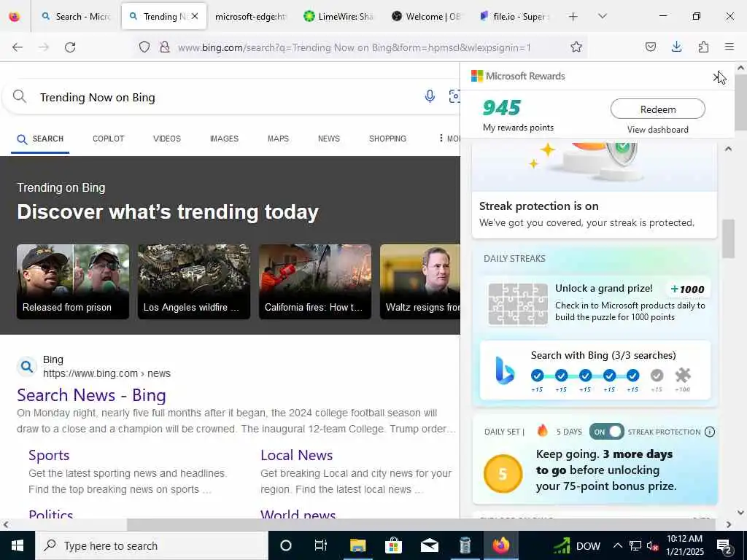Search by voice using the microphone icon
The width and height of the screenshot is (747, 560).
(x=430, y=96)
